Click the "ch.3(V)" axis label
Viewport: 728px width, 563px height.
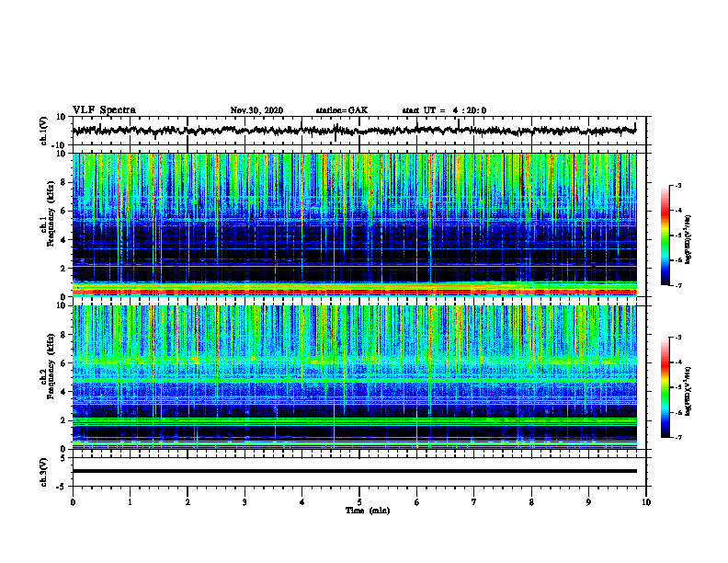(x=44, y=472)
